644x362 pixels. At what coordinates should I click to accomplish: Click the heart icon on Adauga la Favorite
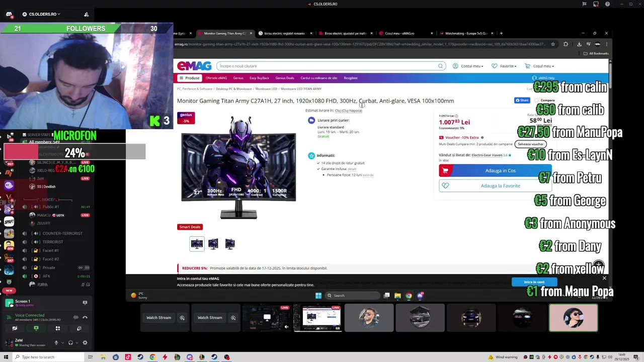(445, 186)
